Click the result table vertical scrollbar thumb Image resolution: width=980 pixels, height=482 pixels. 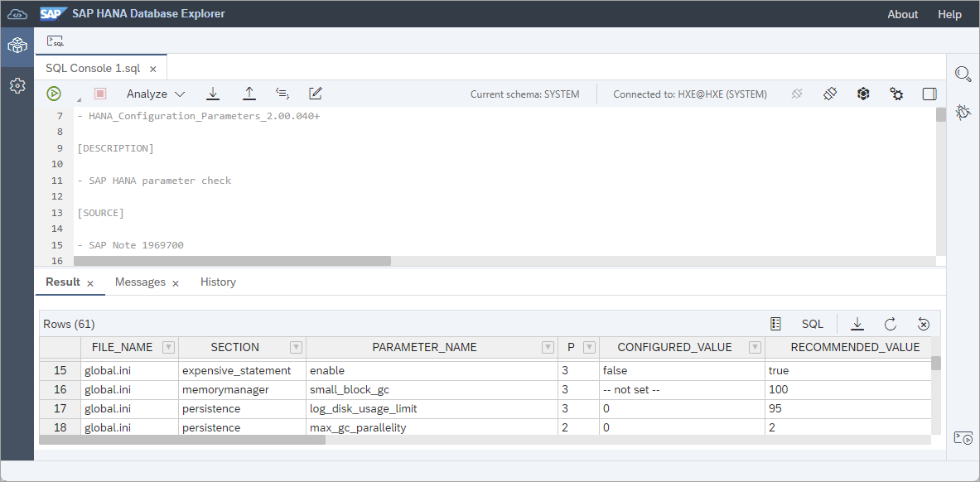[x=935, y=364]
